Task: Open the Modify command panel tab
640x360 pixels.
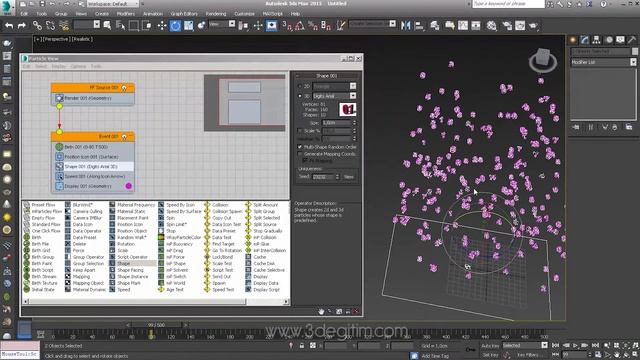Action: click(x=585, y=40)
